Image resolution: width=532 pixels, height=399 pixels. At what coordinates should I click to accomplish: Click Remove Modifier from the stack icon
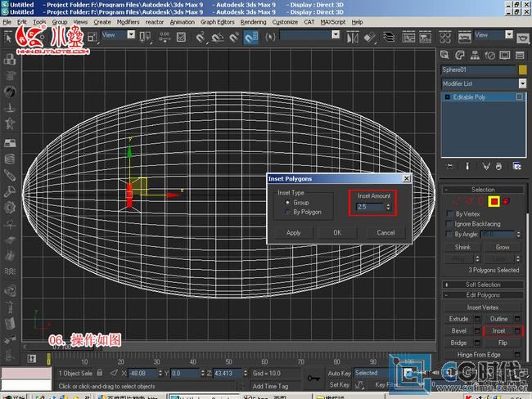tap(498, 167)
